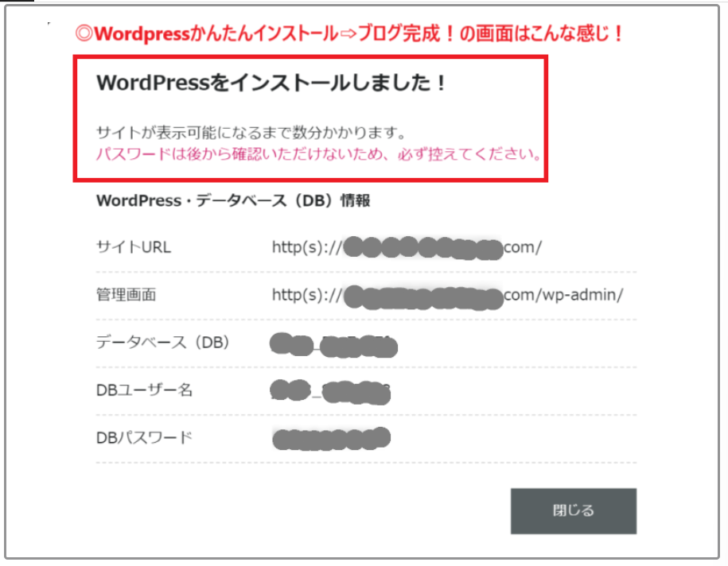Click the 'DBパスワード' label
This screenshot has height=566, width=728.
pyautogui.click(x=144, y=437)
